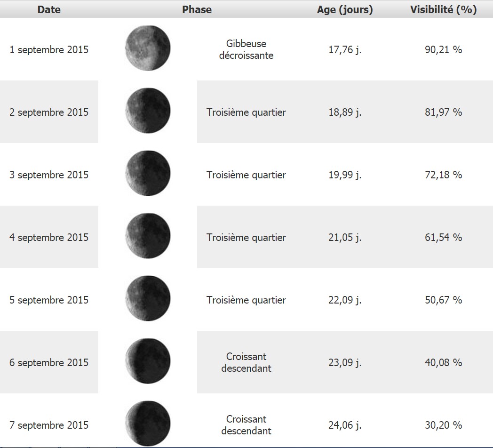Click the 7 septembre 2015 date text

[49, 425]
